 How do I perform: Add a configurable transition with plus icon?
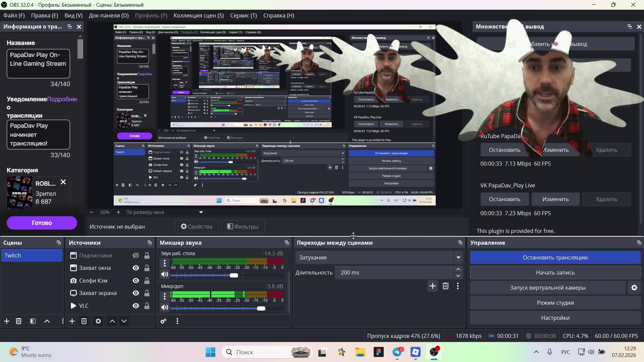(432, 286)
